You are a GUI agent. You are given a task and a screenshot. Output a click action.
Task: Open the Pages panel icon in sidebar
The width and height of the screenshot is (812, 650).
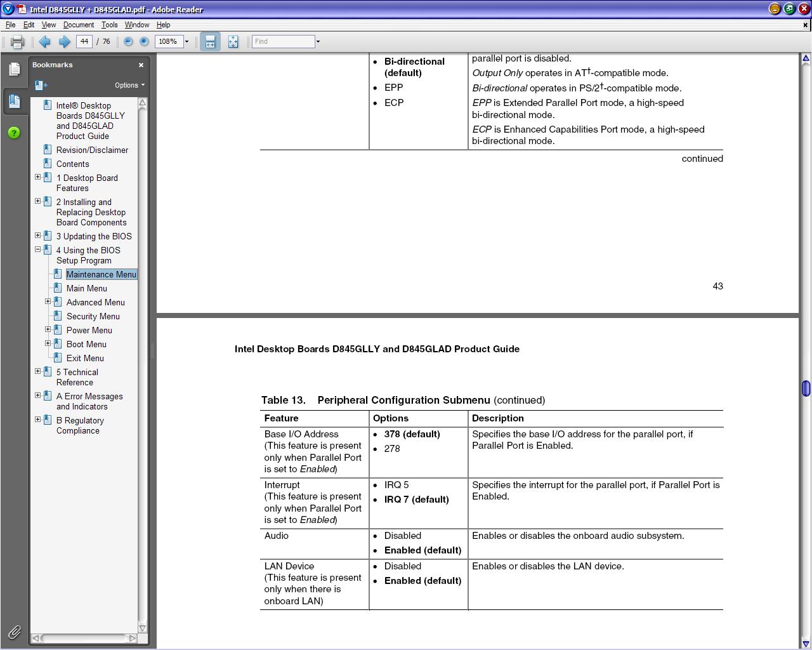[14, 69]
